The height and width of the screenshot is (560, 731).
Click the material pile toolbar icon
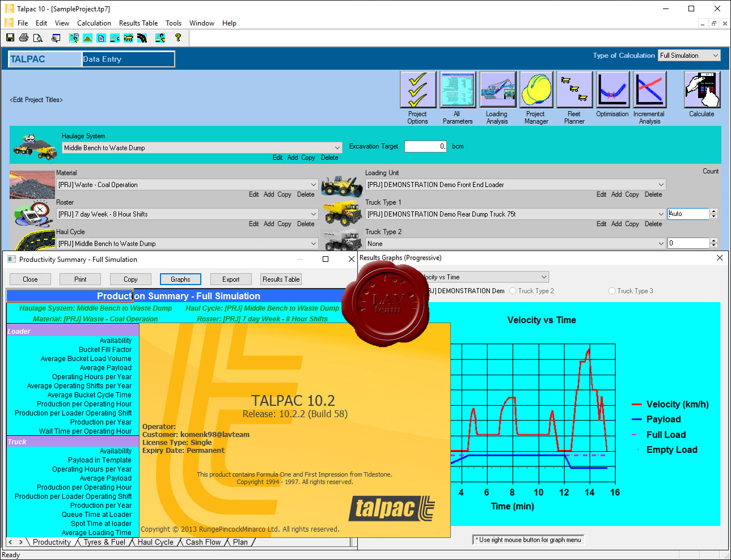click(87, 37)
